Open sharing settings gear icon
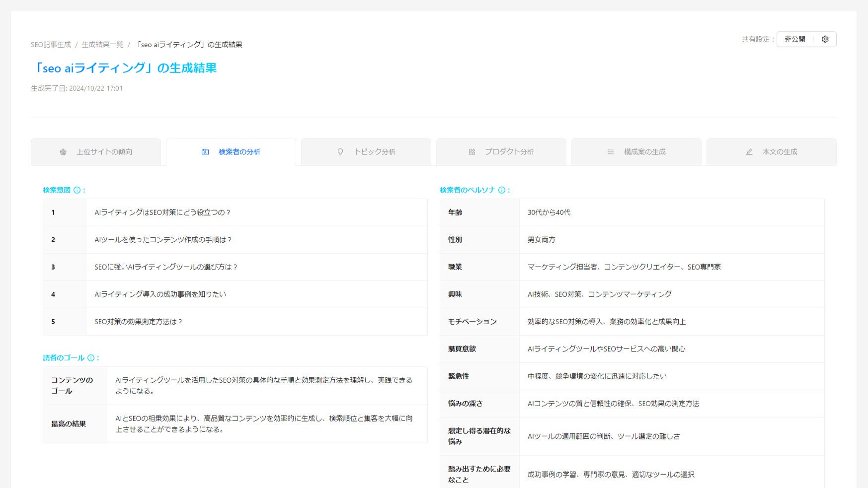The height and width of the screenshot is (488, 868). tap(825, 39)
